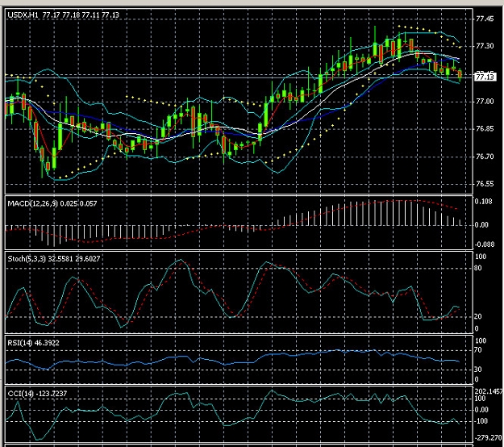This screenshot has width=504, height=447.
Task: Click the 202.1457 CCI scale value
Action: [x=489, y=391]
